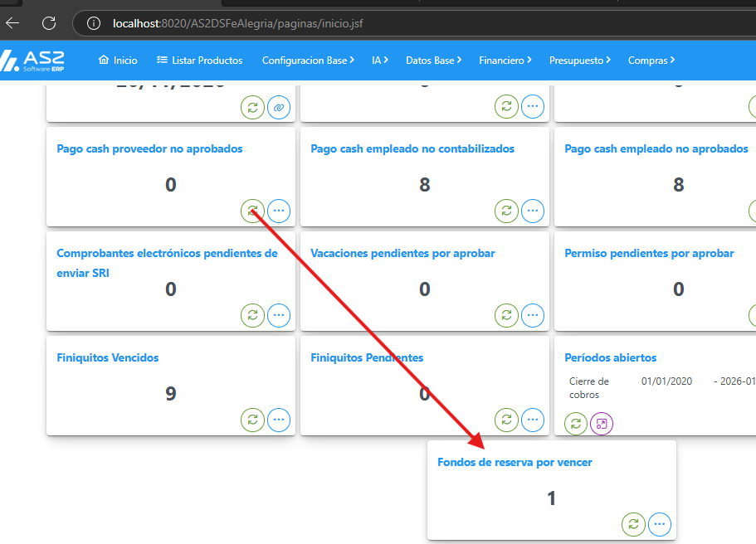This screenshot has width=756, height=544.
Task: Click the Finiquitos Vencidos title
Action: (108, 357)
